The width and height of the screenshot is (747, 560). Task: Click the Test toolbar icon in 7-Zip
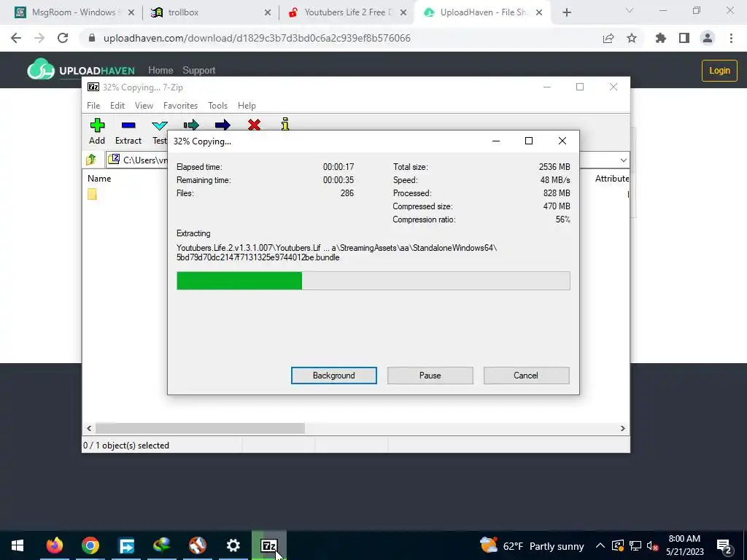pyautogui.click(x=160, y=125)
